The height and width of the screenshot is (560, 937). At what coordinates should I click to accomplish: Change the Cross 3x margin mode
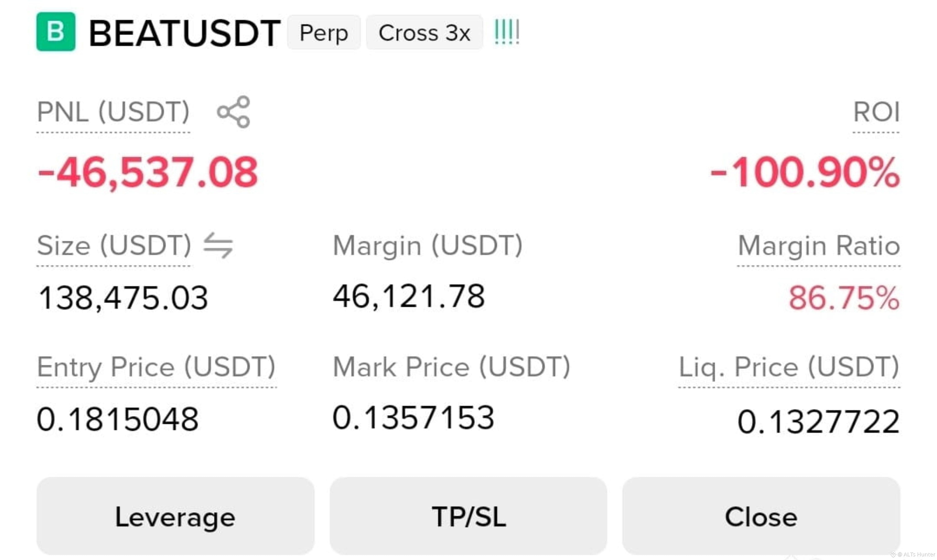(x=425, y=32)
